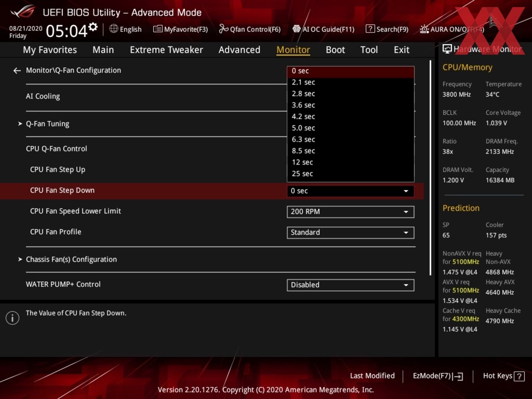
Task: Click the Monitor\Q-Fan Configuration breadcrumb
Action: pos(74,70)
